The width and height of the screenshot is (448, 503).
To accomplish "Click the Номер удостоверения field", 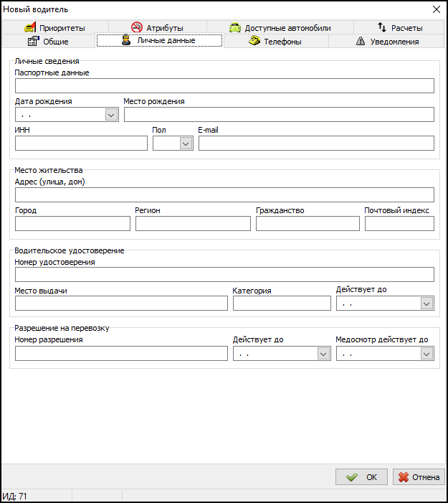I will click(x=224, y=275).
